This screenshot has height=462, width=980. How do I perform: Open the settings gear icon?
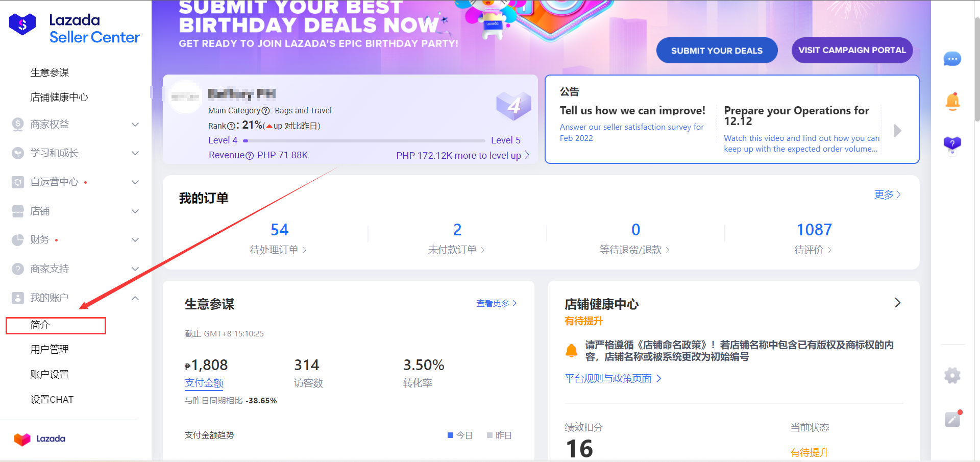[952, 376]
